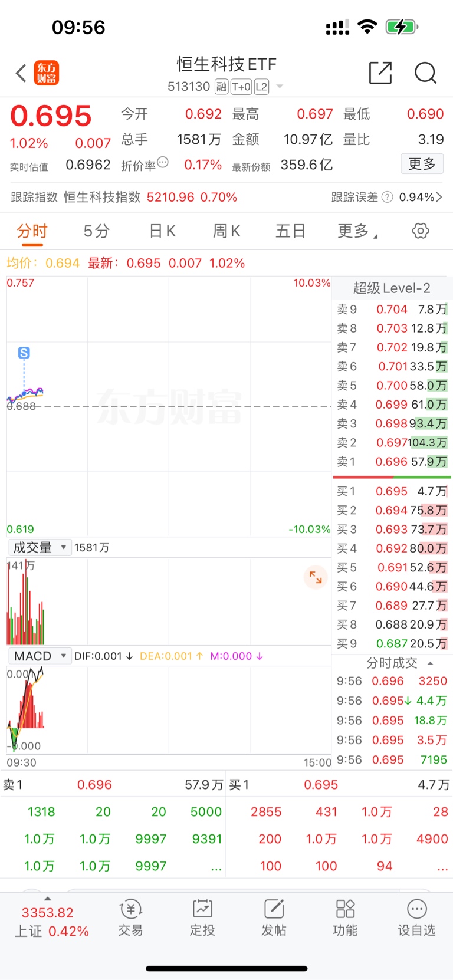Tap the buy queue order 2855
The height and width of the screenshot is (980, 453).
click(266, 812)
